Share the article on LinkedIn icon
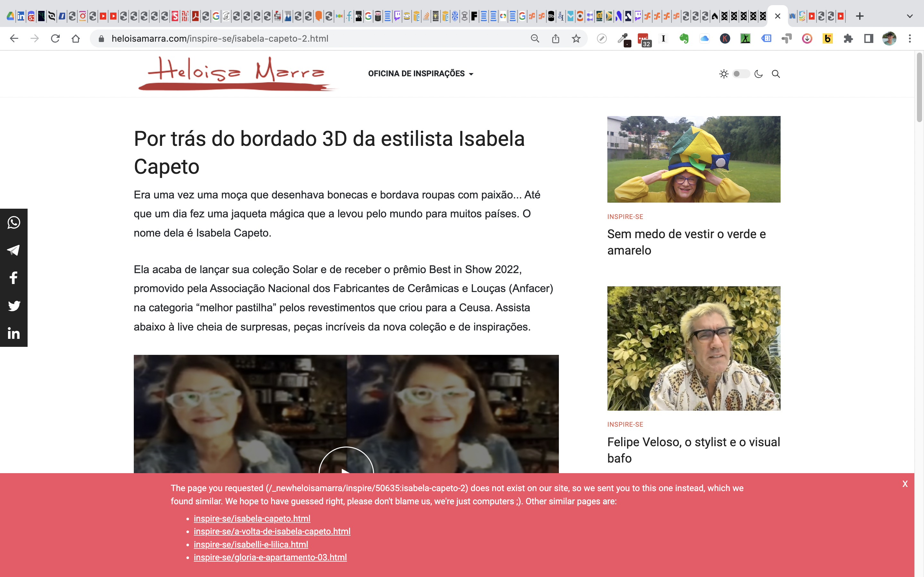 14,333
